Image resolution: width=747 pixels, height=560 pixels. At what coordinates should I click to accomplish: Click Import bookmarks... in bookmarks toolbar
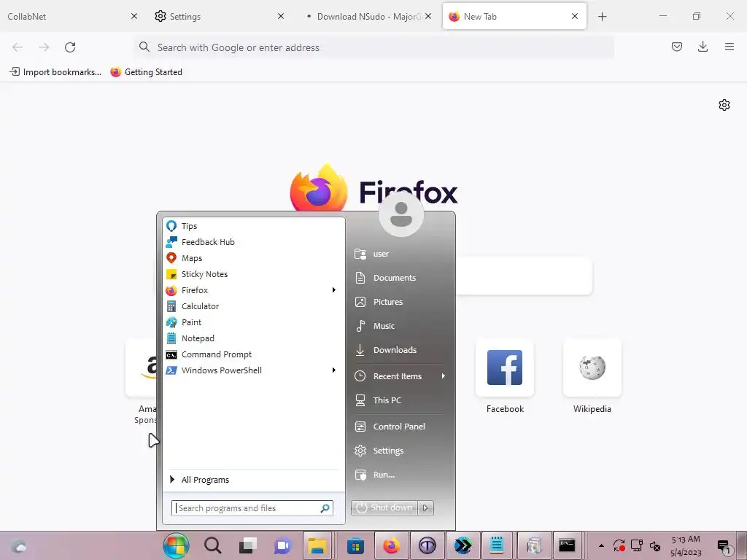point(55,72)
